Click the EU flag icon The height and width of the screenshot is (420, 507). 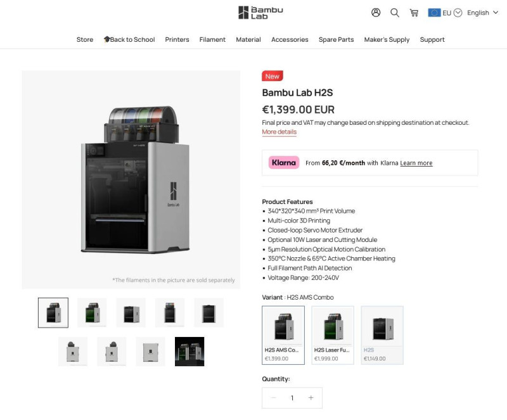[434, 13]
